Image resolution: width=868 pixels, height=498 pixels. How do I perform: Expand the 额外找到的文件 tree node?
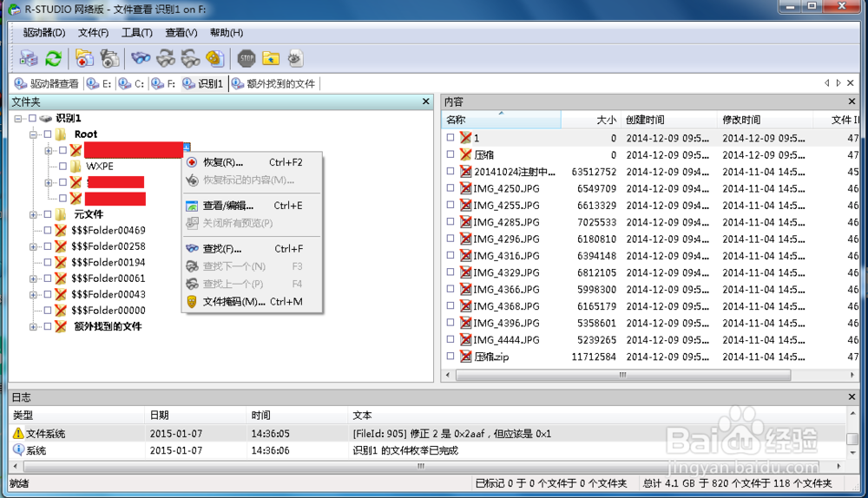[x=33, y=327]
